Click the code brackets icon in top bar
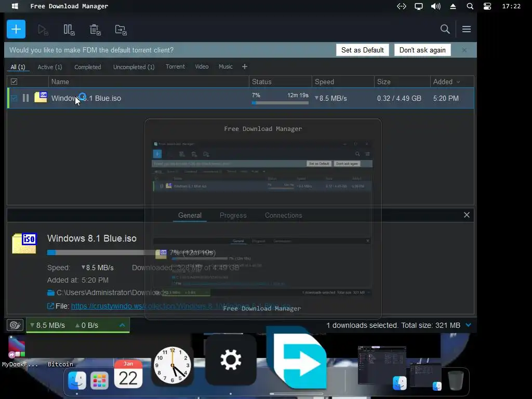 402,6
